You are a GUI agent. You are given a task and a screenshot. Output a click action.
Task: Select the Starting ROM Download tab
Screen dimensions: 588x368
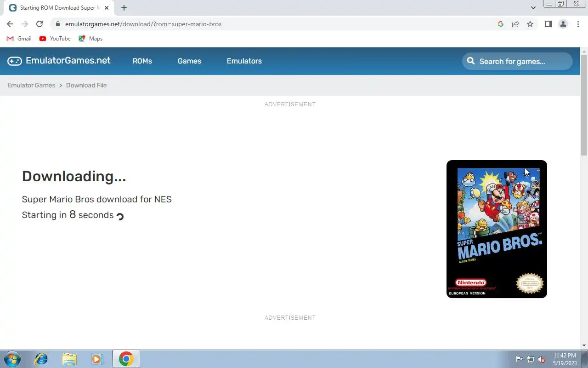point(59,8)
